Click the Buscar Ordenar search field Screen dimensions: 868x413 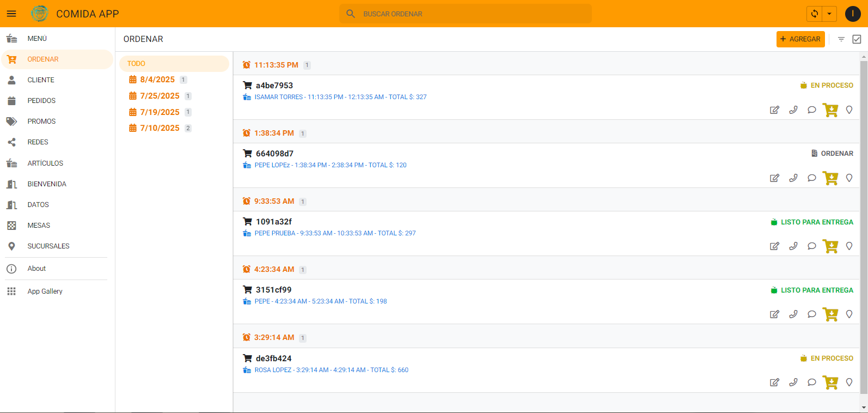(x=466, y=14)
